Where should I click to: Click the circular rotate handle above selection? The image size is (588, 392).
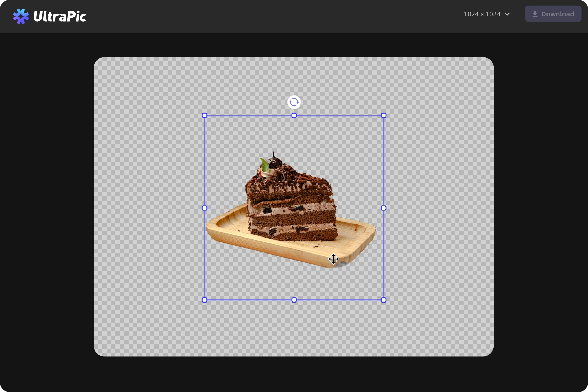click(x=294, y=102)
